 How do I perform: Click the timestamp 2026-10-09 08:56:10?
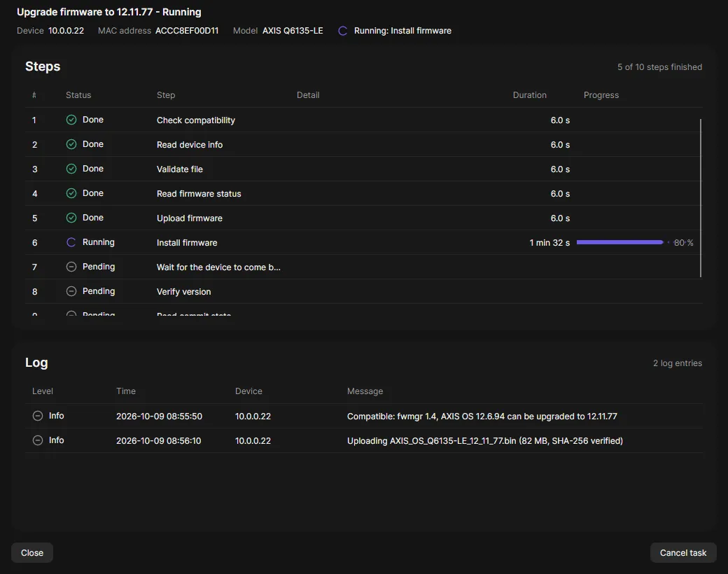(158, 441)
